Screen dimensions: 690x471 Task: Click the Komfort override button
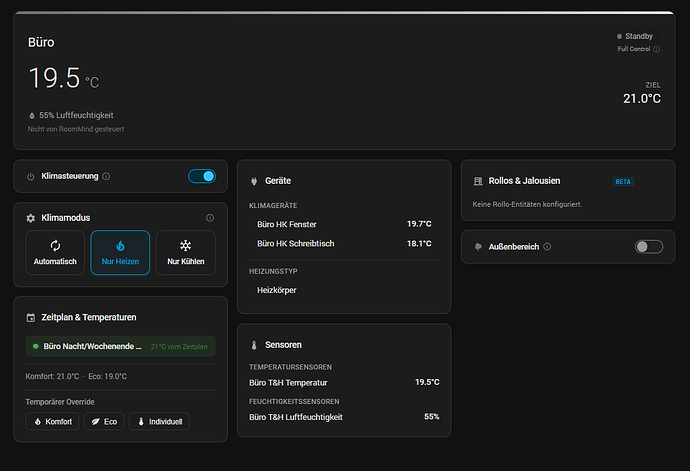52,422
